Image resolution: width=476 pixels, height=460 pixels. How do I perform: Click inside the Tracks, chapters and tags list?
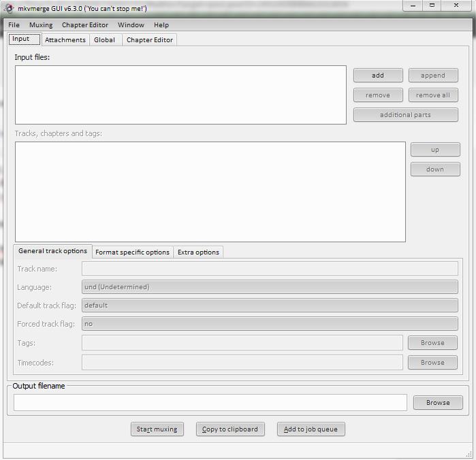(x=210, y=192)
